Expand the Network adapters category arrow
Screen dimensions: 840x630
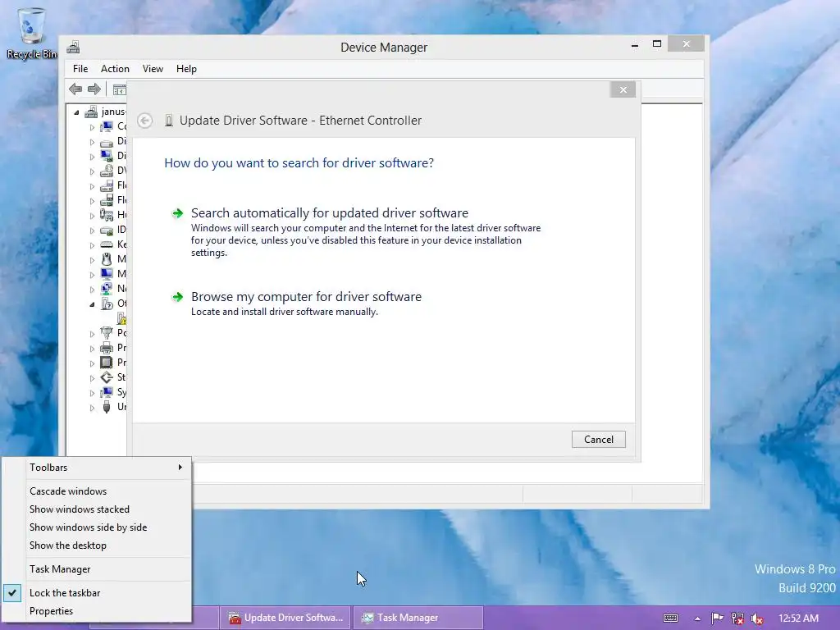92,290
